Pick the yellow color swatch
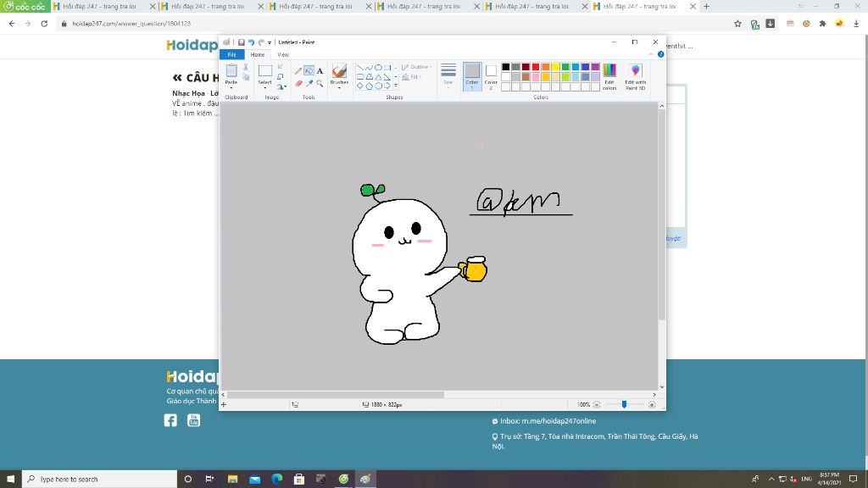 (556, 67)
